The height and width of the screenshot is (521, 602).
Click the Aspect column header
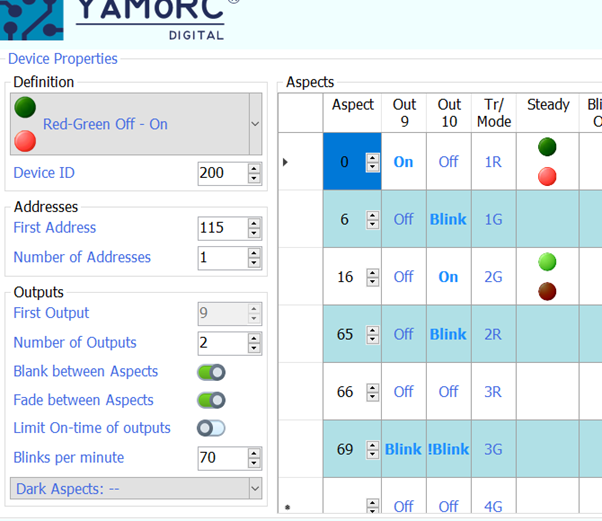coord(352,113)
